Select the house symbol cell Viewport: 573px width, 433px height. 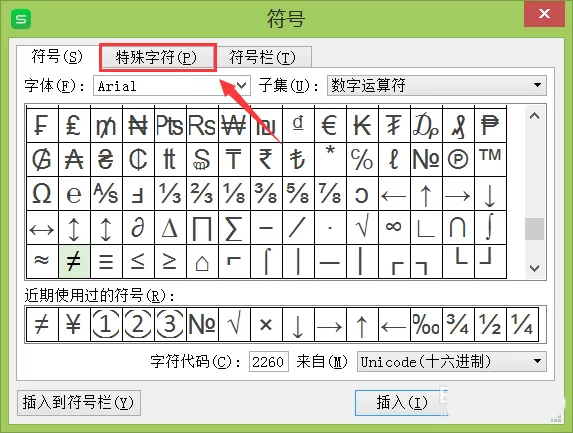coord(202,261)
